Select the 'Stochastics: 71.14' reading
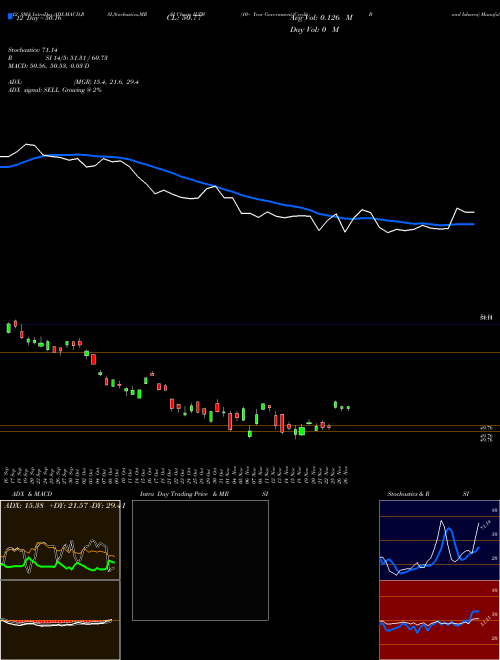 32,50
